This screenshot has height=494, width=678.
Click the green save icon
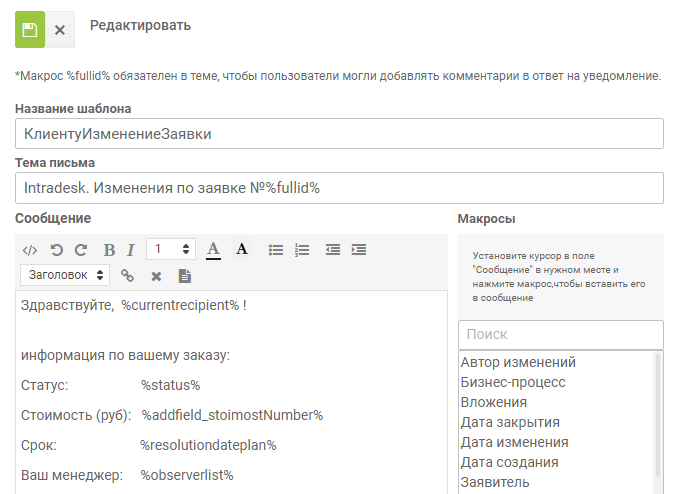(30, 30)
